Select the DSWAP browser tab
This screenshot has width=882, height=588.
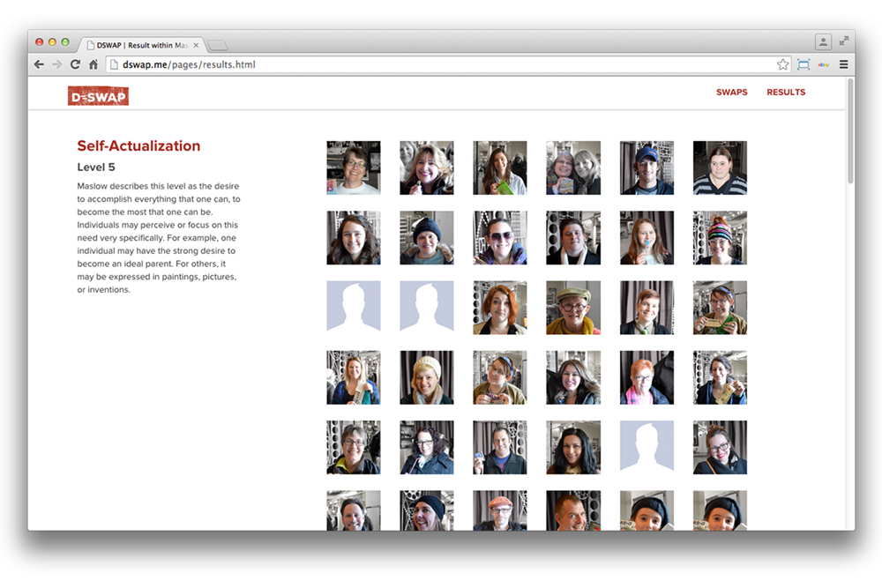(x=137, y=45)
